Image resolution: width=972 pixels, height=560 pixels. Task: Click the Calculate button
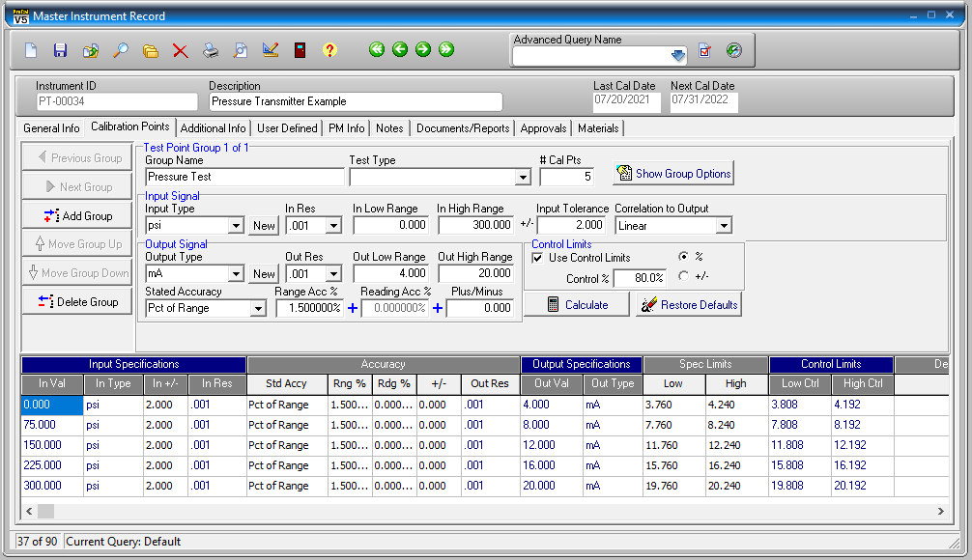point(577,304)
